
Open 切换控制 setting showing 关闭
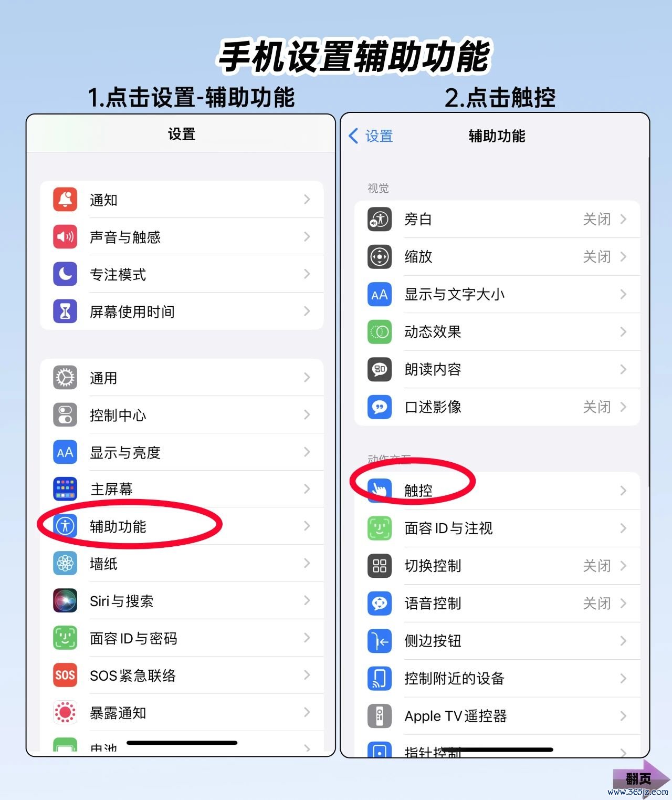pos(497,566)
